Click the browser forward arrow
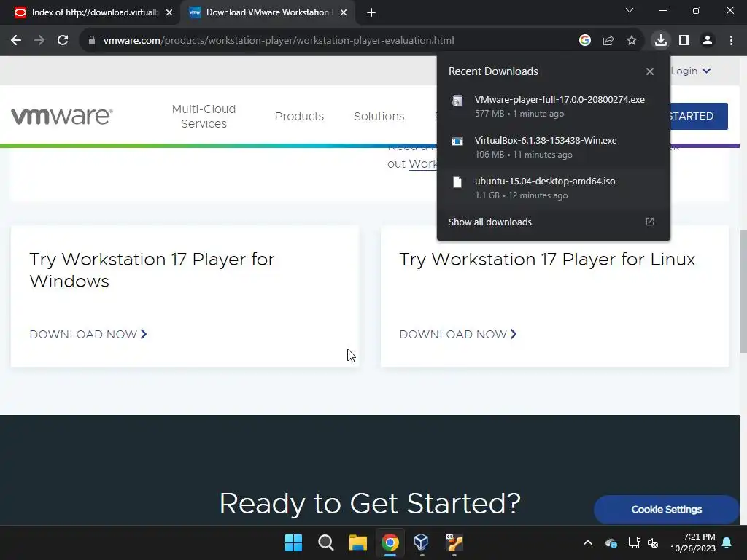This screenshot has width=747, height=560. pyautogui.click(x=39, y=41)
